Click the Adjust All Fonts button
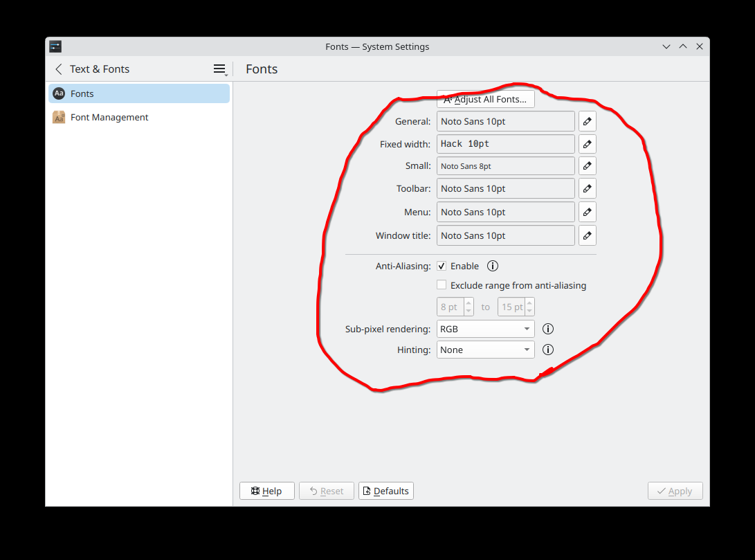The image size is (755, 560). click(485, 99)
